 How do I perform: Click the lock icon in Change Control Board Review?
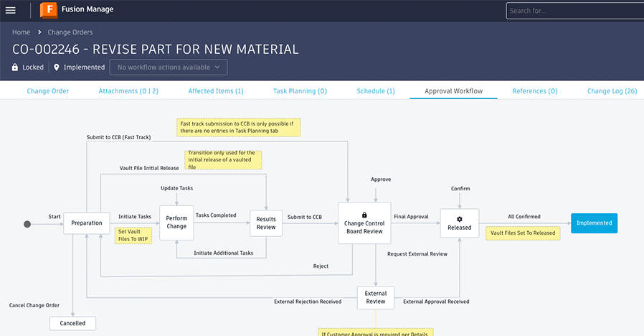tap(364, 215)
